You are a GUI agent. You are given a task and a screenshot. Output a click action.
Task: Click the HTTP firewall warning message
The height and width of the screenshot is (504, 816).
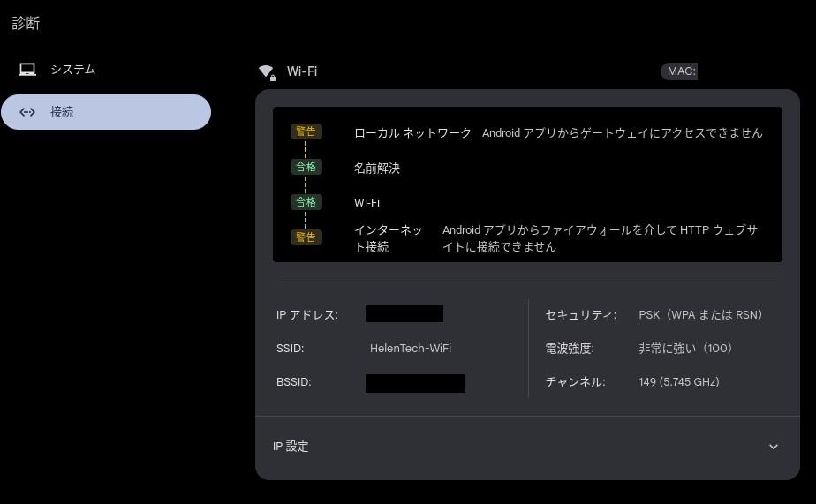coord(600,238)
